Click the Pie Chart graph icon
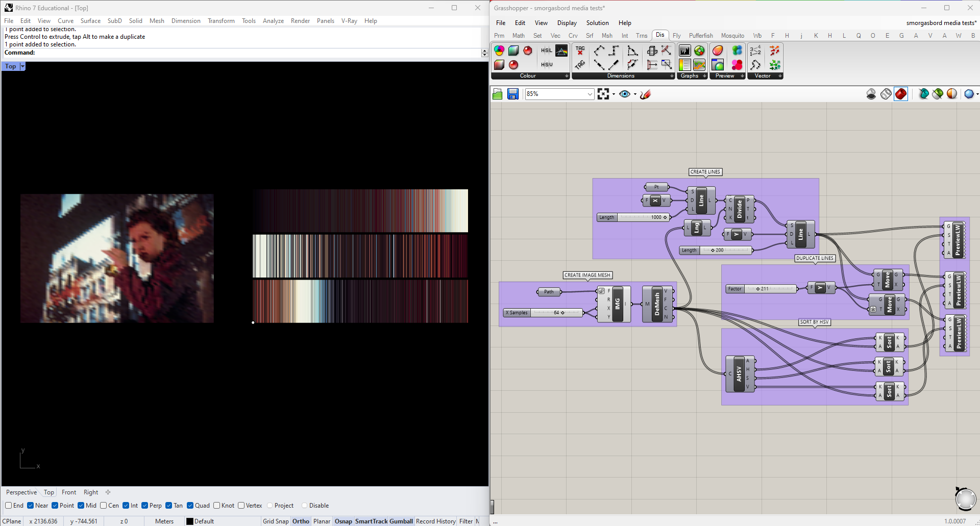 pyautogui.click(x=699, y=51)
